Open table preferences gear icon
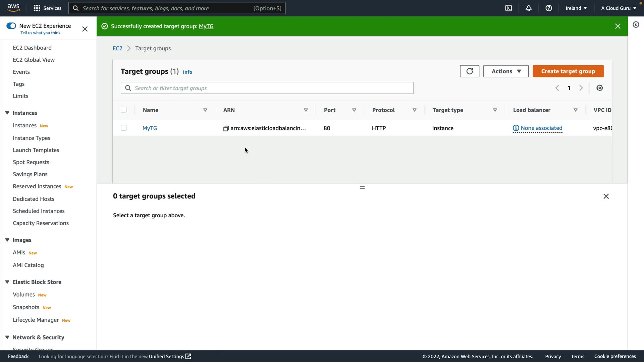Image resolution: width=644 pixels, height=362 pixels. [600, 88]
